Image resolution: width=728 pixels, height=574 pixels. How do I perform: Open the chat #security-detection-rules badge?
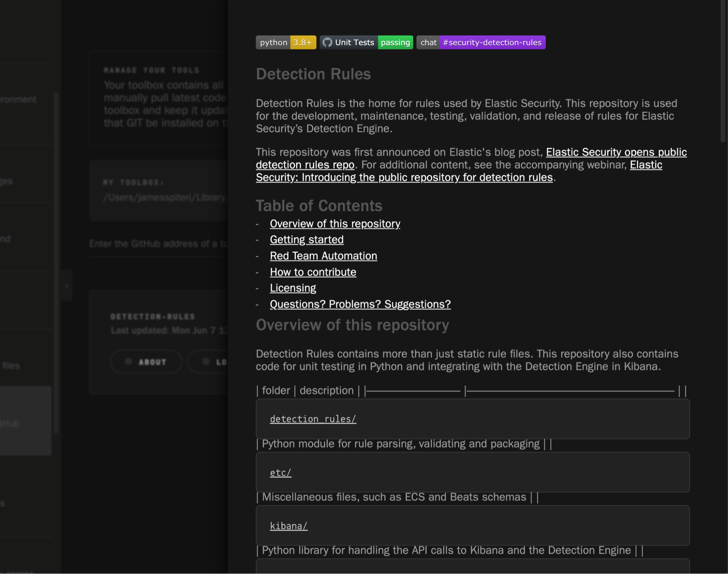click(x=481, y=43)
